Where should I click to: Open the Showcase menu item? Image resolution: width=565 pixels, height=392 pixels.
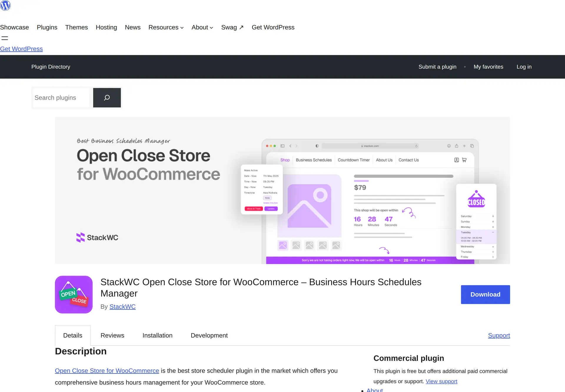pos(14,27)
